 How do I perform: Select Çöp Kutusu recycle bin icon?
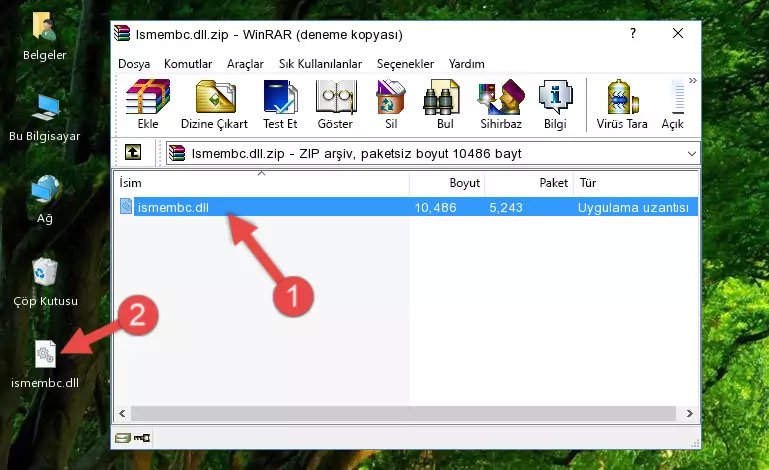tap(45, 271)
